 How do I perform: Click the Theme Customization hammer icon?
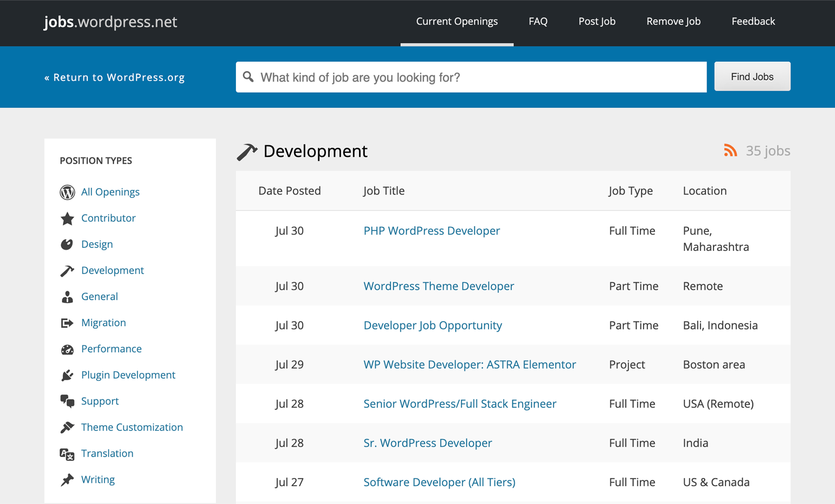click(67, 428)
